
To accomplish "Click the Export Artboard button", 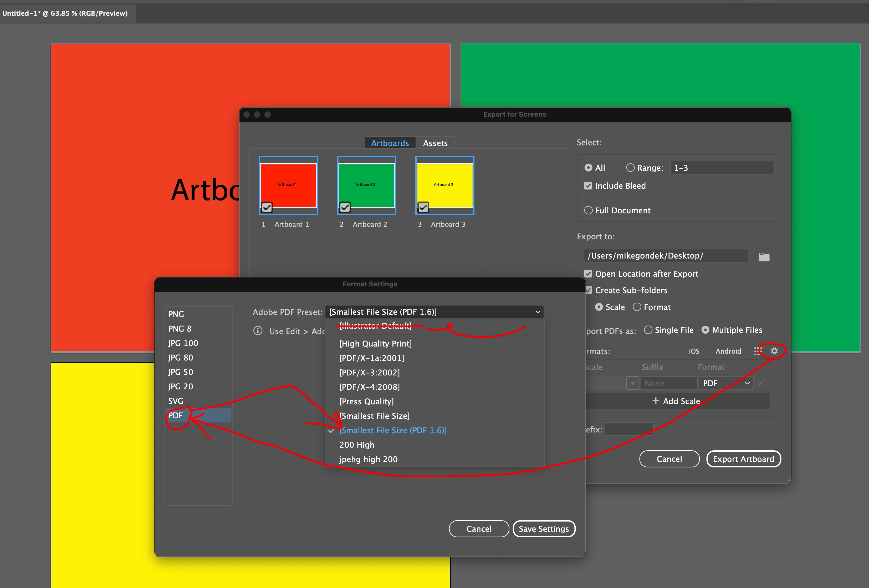I will click(743, 459).
